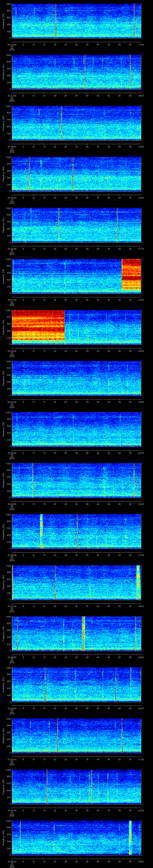
Task: Select the spectrogram panel starting at 20:31:00
Action: [x=76, y=786]
